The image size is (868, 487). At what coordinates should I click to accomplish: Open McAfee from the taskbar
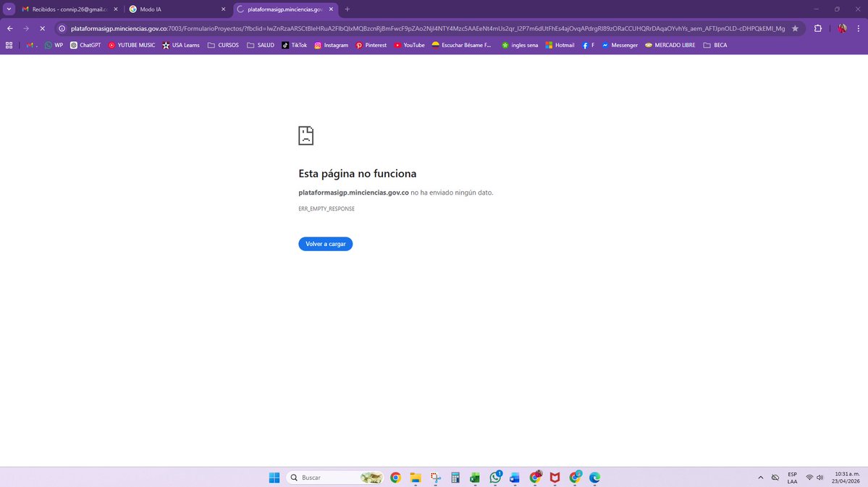(555, 478)
